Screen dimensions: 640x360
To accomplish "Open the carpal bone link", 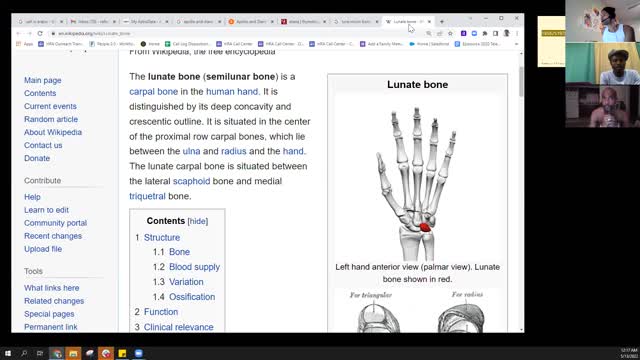I will [153, 91].
